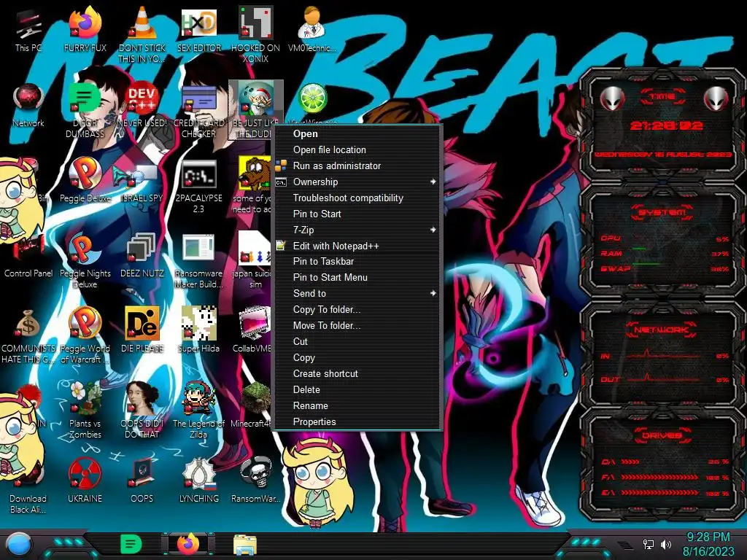This screenshot has width=747, height=560.
Task: Select the Dev-C++ NEVER USED icon
Action: [x=142, y=105]
